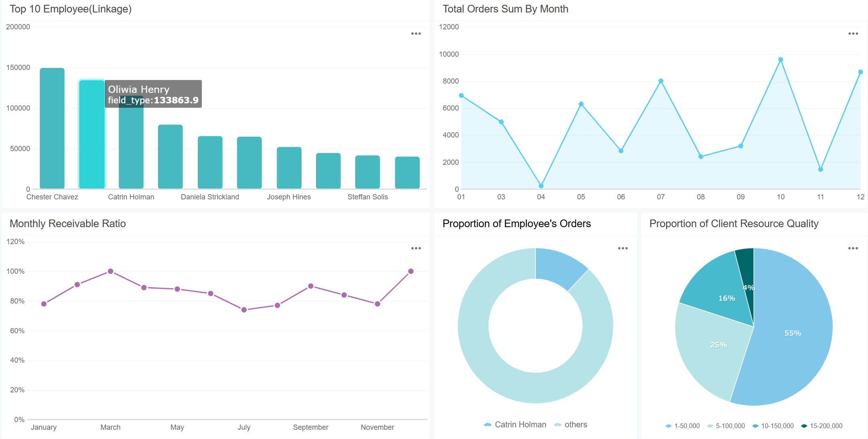Open Proportion of Client Resource Quality options menu
This screenshot has width=868, height=439.
coord(854,248)
